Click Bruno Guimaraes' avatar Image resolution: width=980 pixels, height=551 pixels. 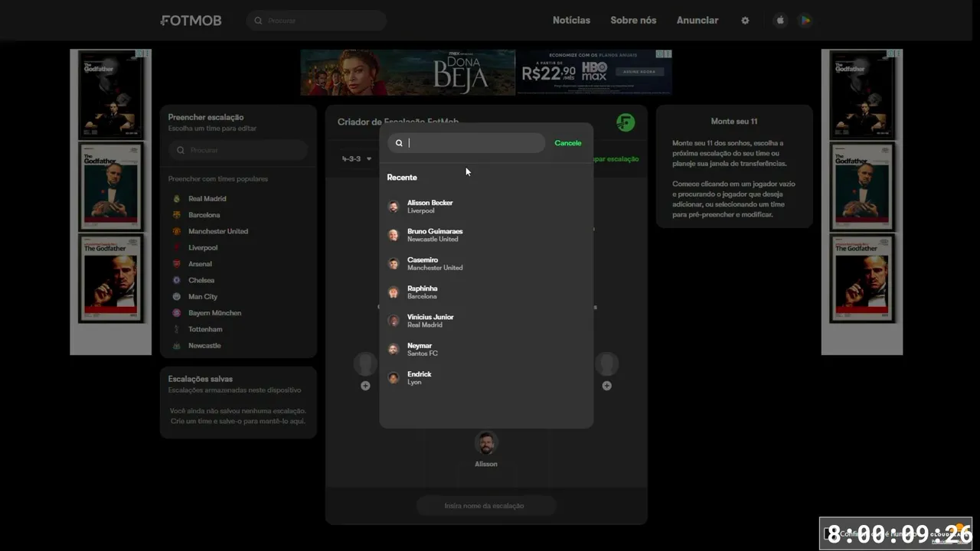point(394,235)
